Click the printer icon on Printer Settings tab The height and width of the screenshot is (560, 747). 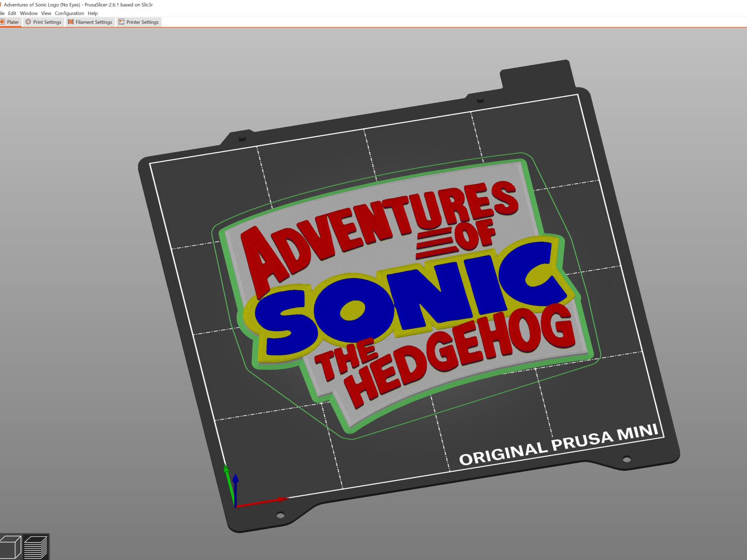point(121,22)
